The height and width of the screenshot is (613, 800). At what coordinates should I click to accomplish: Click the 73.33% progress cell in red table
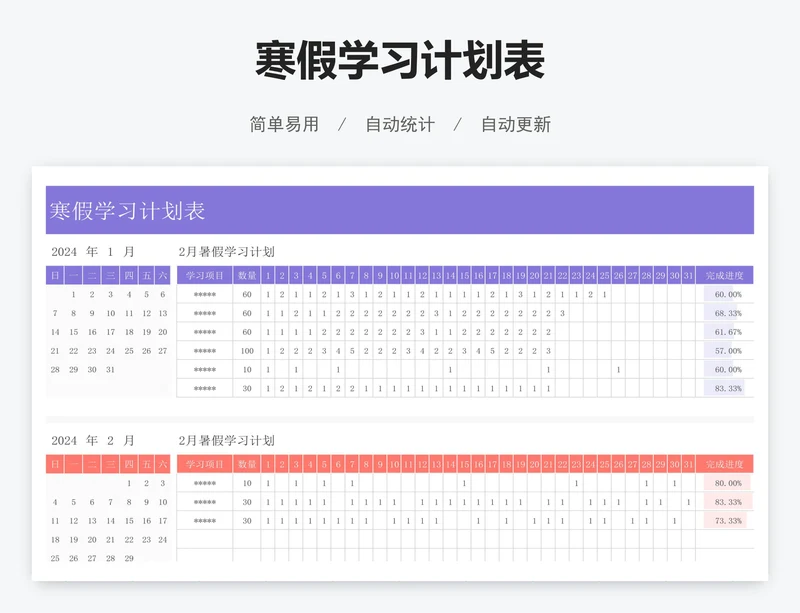click(x=724, y=521)
